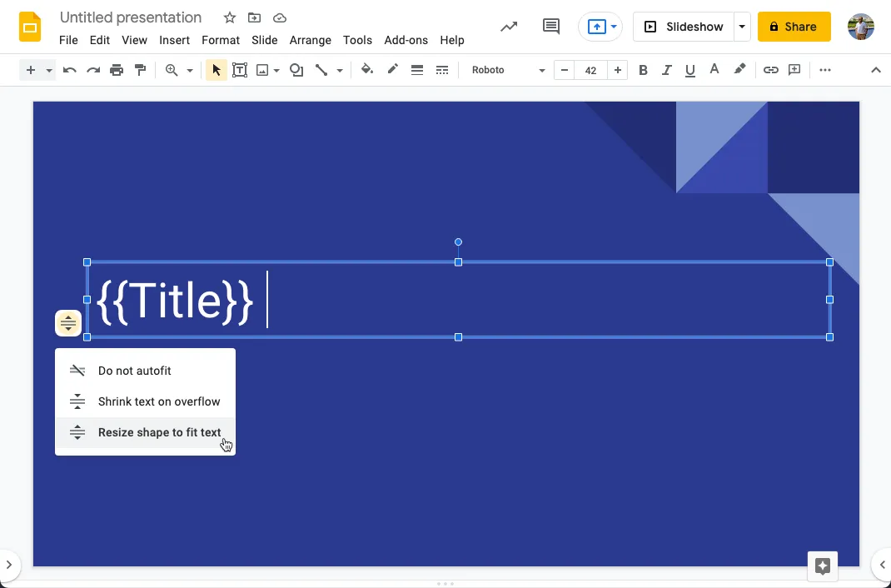Choose Do not autofit option

(x=134, y=371)
